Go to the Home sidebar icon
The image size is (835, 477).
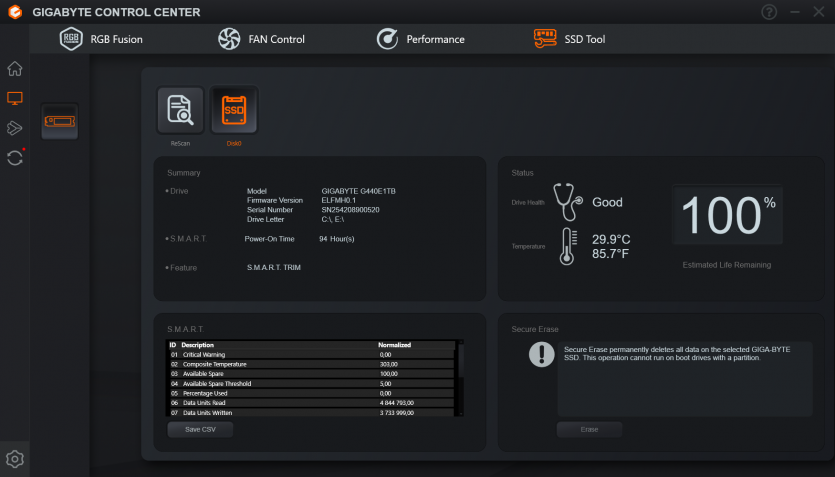(x=14, y=69)
